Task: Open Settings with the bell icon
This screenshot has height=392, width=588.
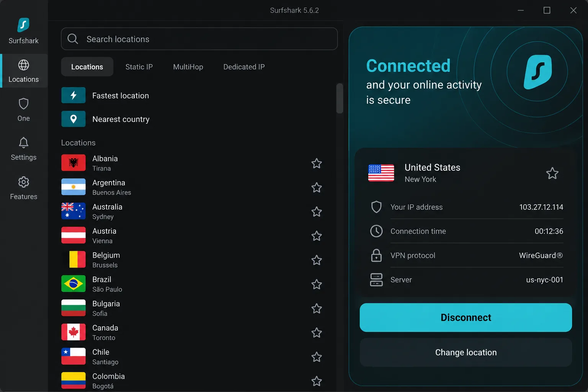Action: point(24,149)
